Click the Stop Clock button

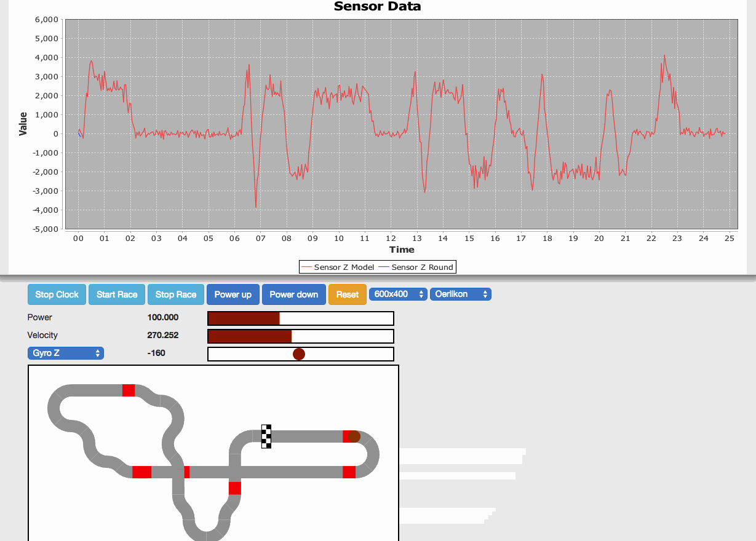[x=57, y=294]
